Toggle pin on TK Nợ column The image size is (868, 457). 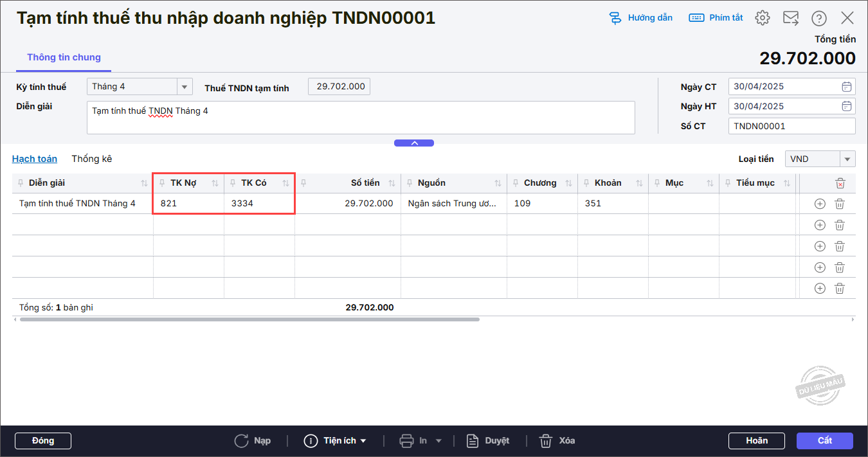(162, 183)
